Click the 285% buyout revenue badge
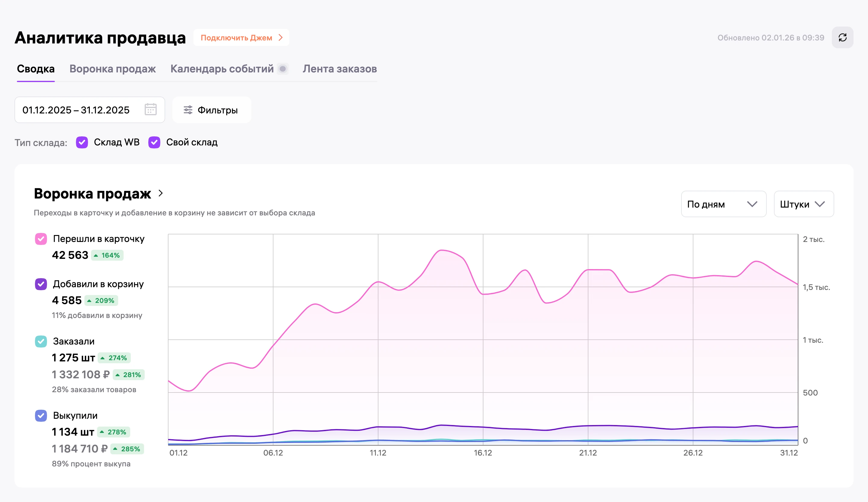The image size is (868, 502). [127, 449]
